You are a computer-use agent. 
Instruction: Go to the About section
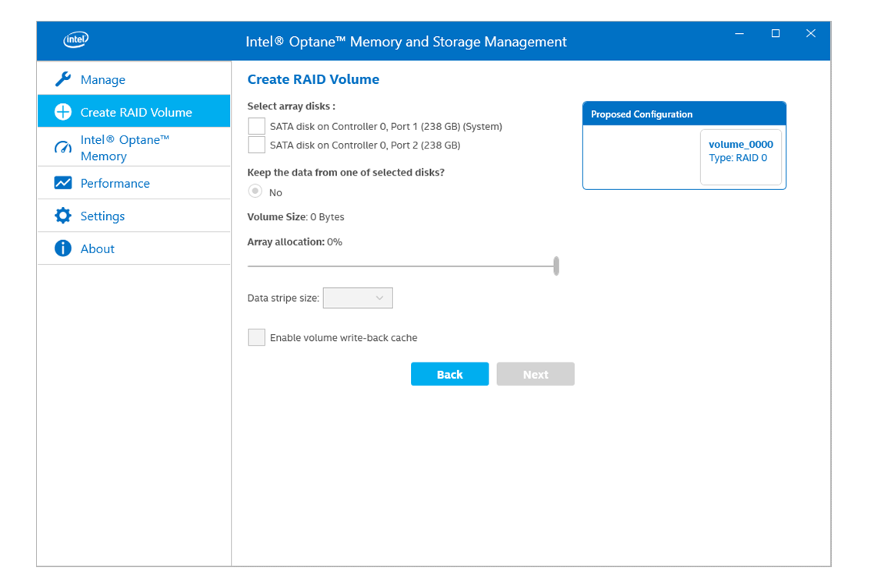pyautogui.click(x=97, y=249)
